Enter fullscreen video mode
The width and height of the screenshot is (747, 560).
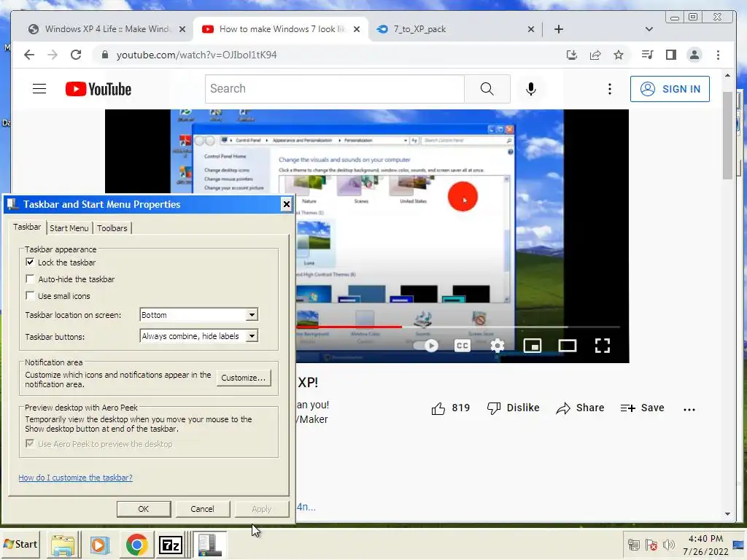(602, 346)
